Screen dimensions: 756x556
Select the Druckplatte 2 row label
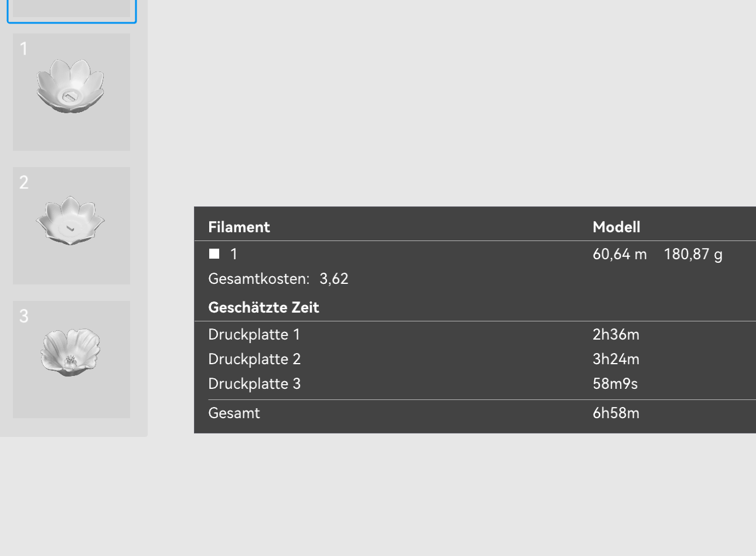[x=254, y=359]
